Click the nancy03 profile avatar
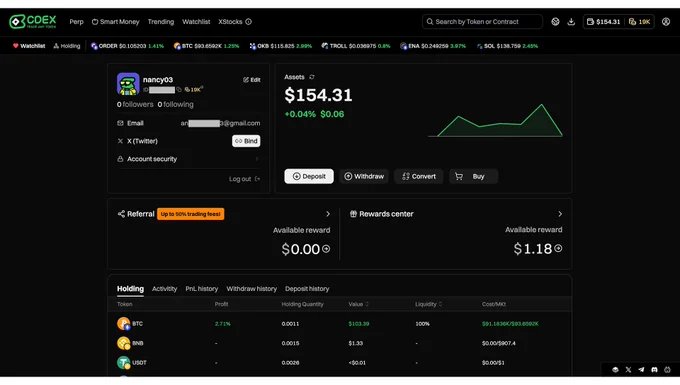The width and height of the screenshot is (680, 385). (128, 84)
